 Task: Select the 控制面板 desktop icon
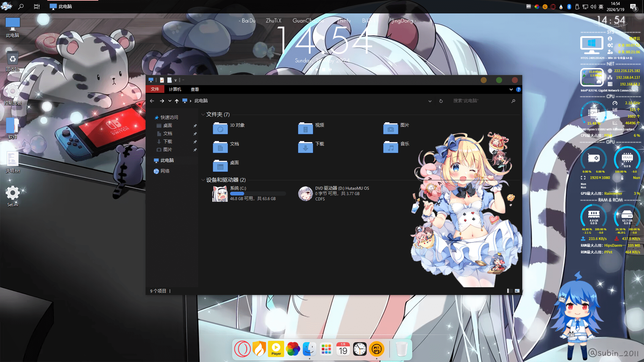pos(13,95)
